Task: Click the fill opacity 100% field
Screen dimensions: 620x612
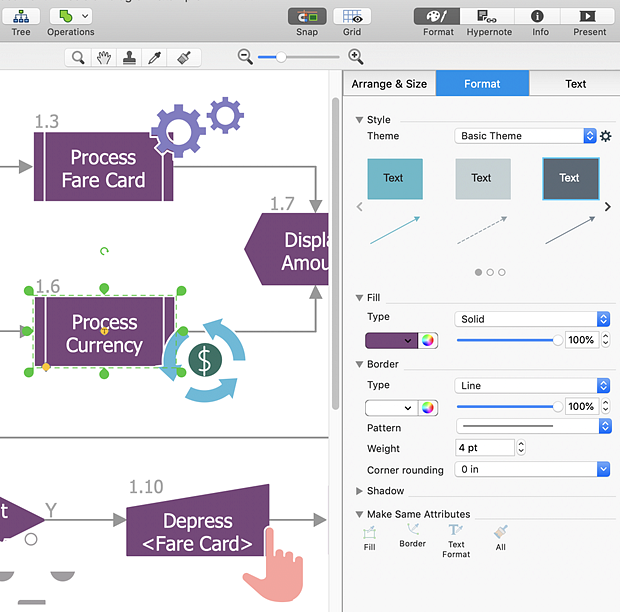Action: [x=582, y=340]
